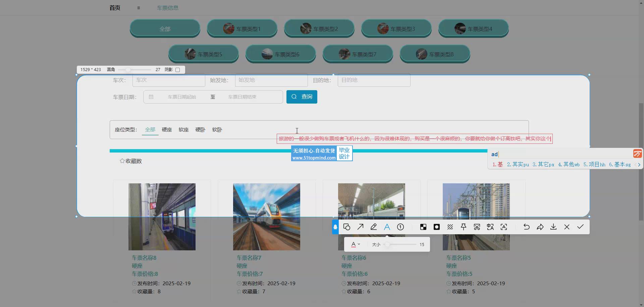Confirm the screenshot with the checkmark
Screen dimensions: 644x307
click(580, 227)
